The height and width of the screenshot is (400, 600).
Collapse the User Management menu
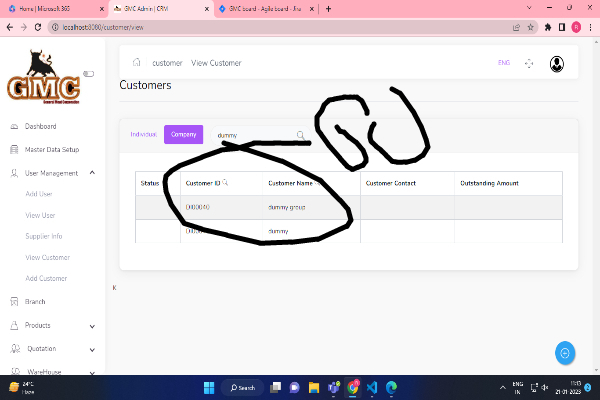pyautogui.click(x=92, y=173)
